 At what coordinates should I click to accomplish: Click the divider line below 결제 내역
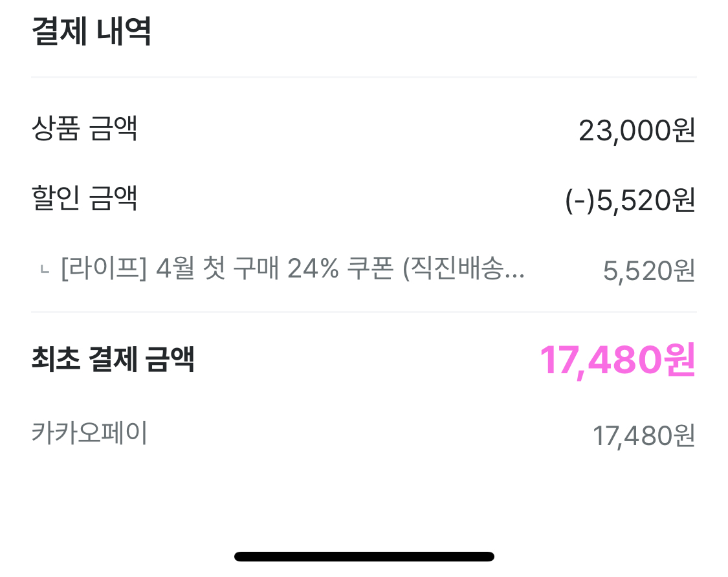pyautogui.click(x=364, y=78)
